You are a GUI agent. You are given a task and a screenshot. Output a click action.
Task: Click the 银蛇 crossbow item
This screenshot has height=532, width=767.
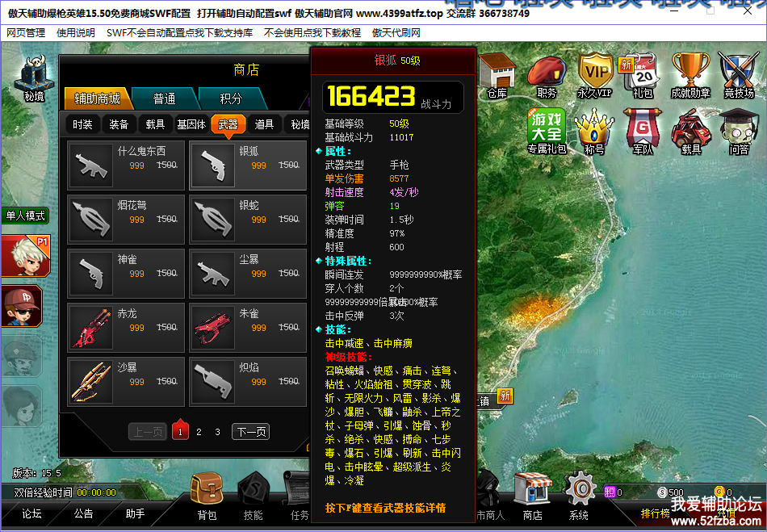coord(248,219)
